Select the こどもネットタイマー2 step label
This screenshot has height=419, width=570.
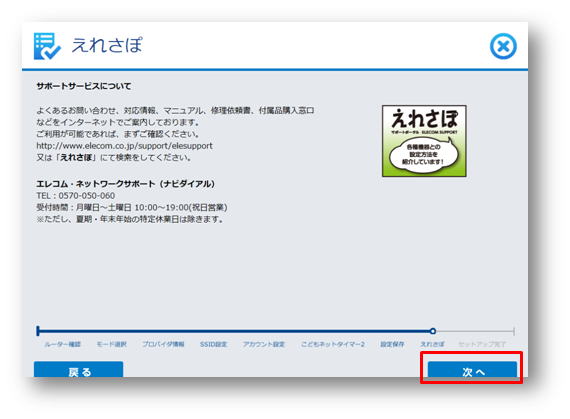[333, 344]
